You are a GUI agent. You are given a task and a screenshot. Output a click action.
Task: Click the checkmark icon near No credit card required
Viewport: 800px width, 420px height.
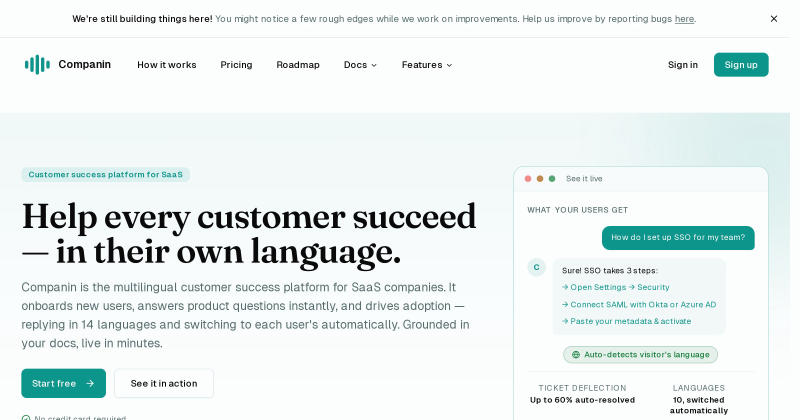point(26,418)
